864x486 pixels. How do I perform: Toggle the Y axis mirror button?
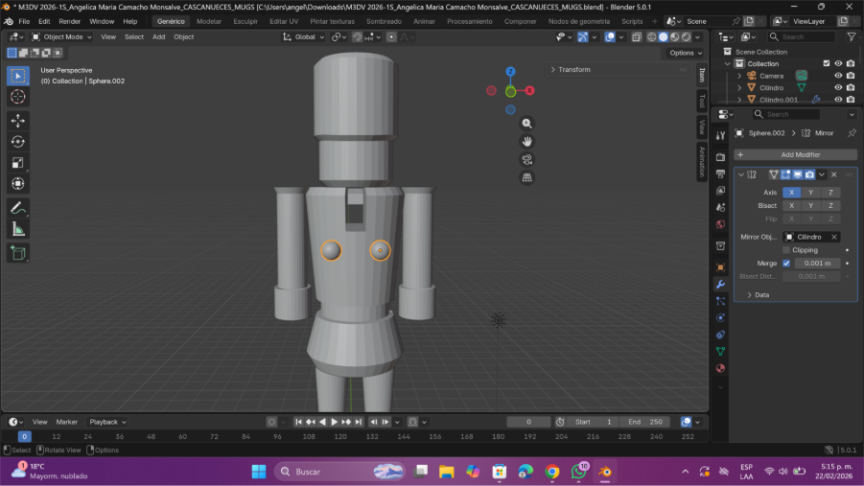click(x=810, y=192)
